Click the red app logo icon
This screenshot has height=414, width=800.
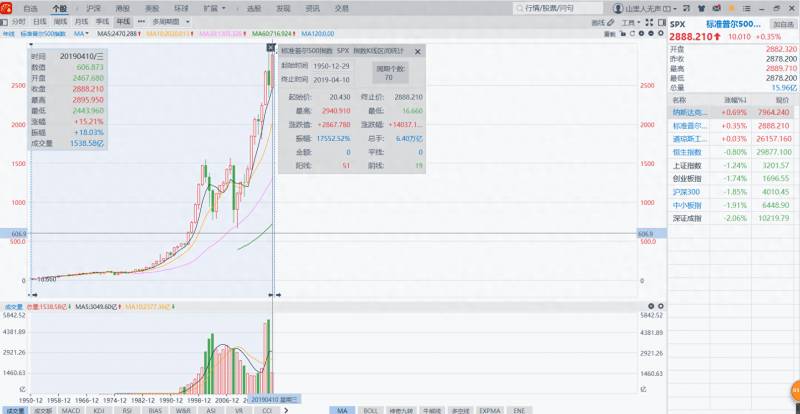pos(6,8)
